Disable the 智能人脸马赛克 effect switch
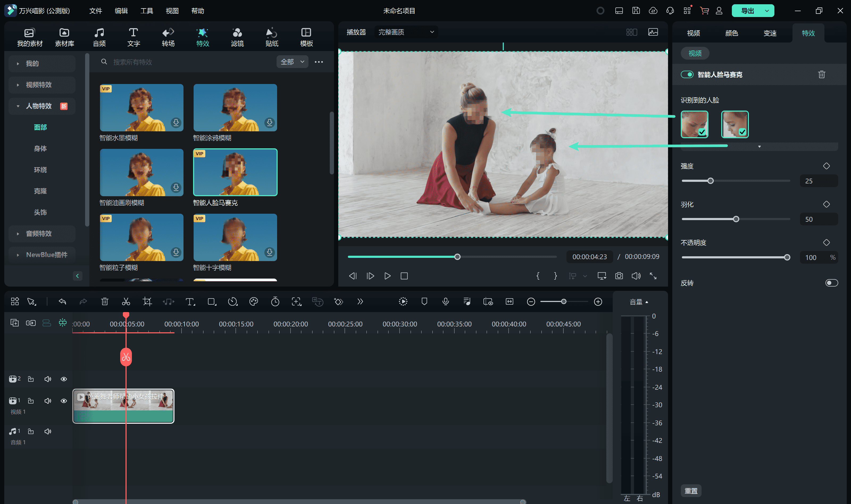Image resolution: width=851 pixels, height=504 pixels. (x=687, y=74)
